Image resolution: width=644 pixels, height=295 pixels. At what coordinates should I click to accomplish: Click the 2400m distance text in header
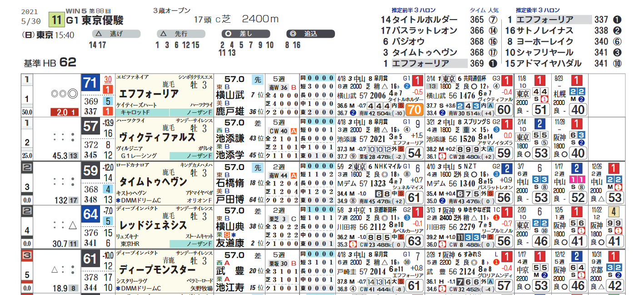(260, 19)
